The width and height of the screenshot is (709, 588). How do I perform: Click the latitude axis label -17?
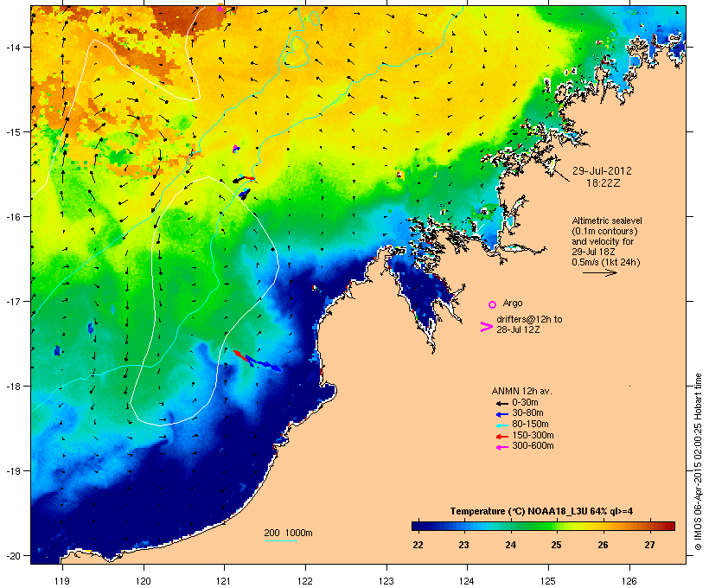(12, 301)
